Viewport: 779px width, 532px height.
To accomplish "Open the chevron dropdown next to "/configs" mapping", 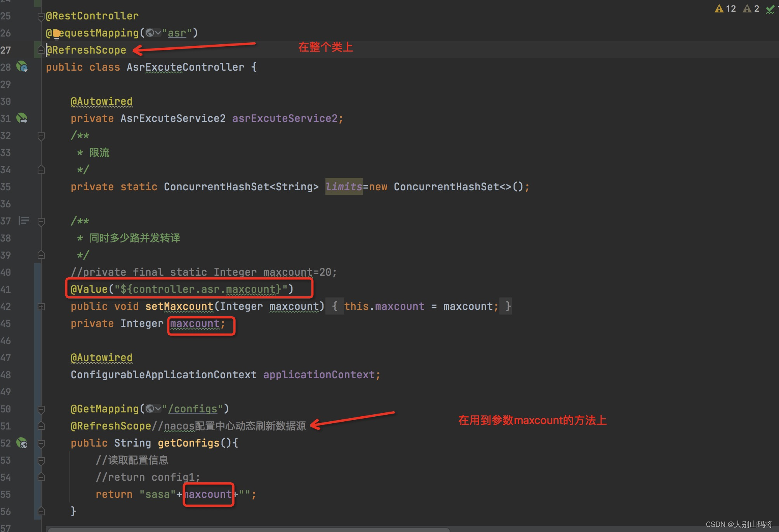I will pos(158,409).
